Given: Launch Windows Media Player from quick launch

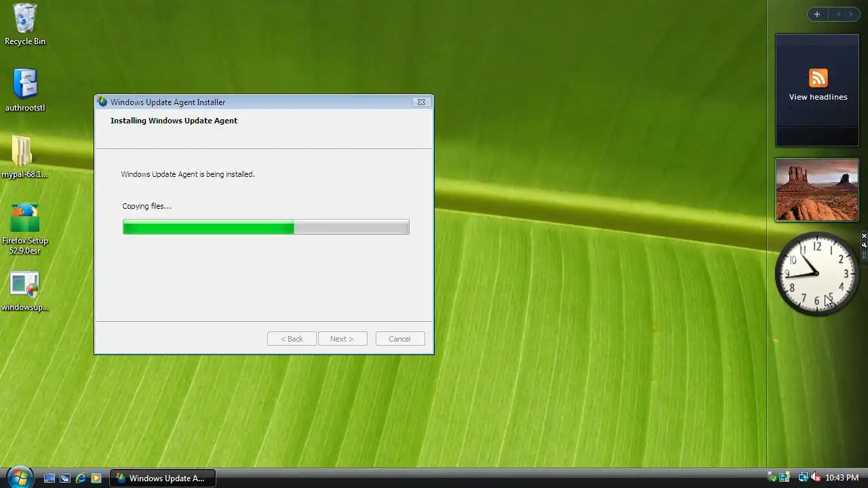Looking at the screenshot, I should (96, 478).
